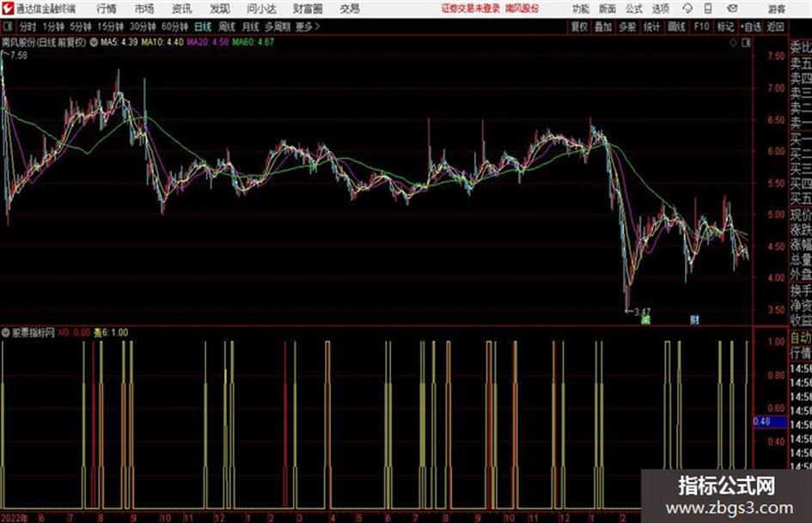Open the F10 company info button
The width and height of the screenshot is (812, 523).
click(701, 27)
